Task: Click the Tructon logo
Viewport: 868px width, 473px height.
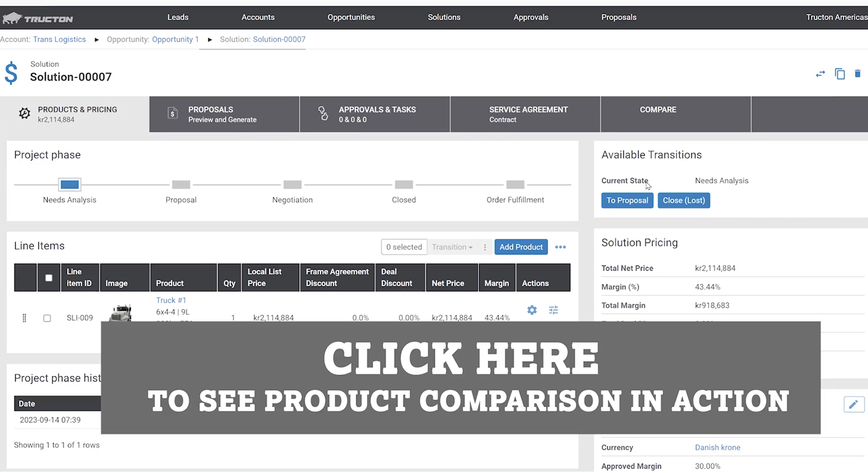Action: (x=38, y=18)
